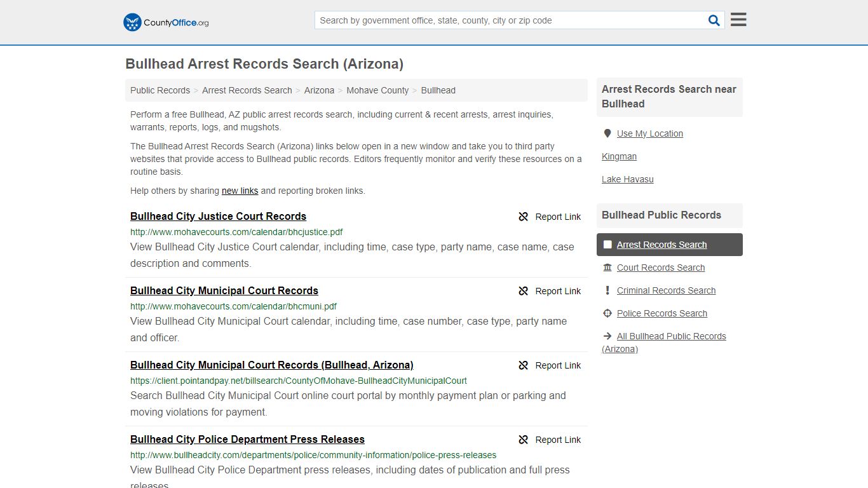Click the arrow icon by All Bullhead Public Records
This screenshot has height=488, width=868.
pyautogui.click(x=607, y=336)
